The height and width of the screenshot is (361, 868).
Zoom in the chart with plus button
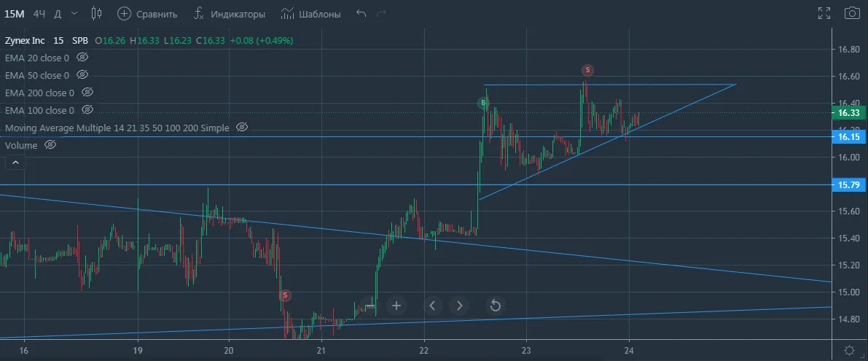pyautogui.click(x=396, y=306)
